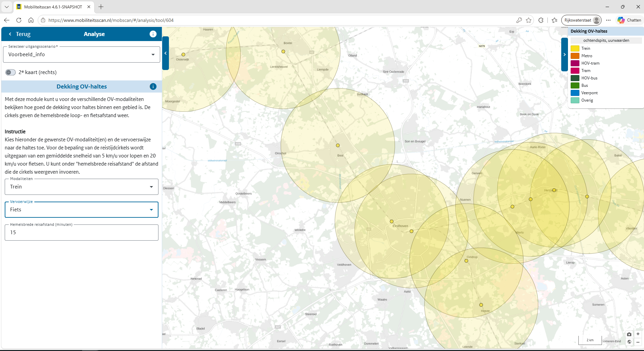Click the Heeze station marker
Image resolution: width=644 pixels, height=351 pixels.
pos(481,305)
